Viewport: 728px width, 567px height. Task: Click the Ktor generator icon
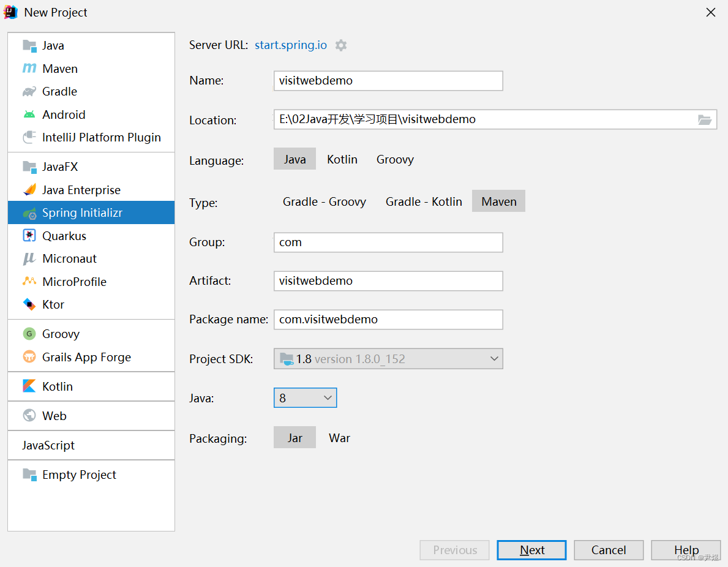[x=30, y=304]
